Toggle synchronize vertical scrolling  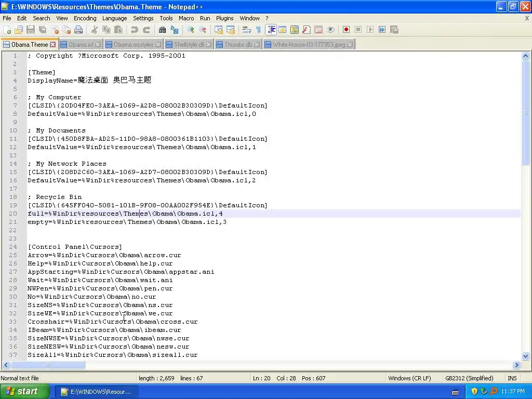pyautogui.click(x=219, y=30)
